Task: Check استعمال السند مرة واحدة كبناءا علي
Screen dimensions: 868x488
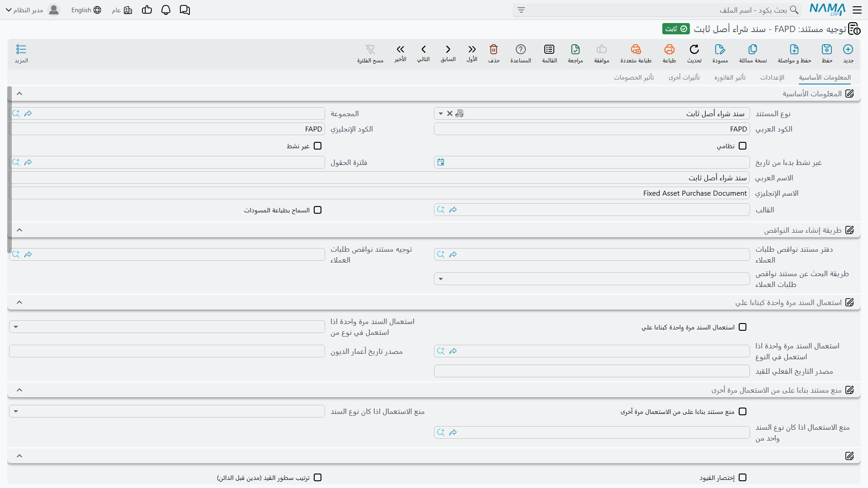Action: [743, 327]
